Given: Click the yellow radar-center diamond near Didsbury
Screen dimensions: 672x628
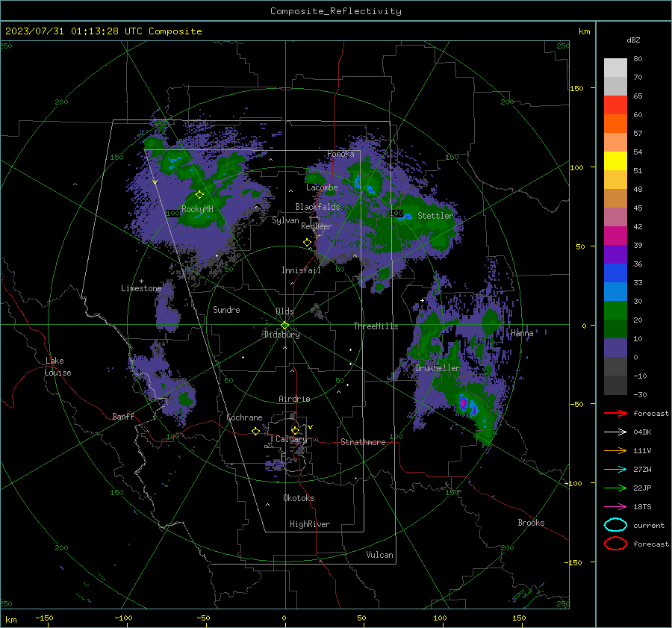Looking at the screenshot, I should point(284,326).
